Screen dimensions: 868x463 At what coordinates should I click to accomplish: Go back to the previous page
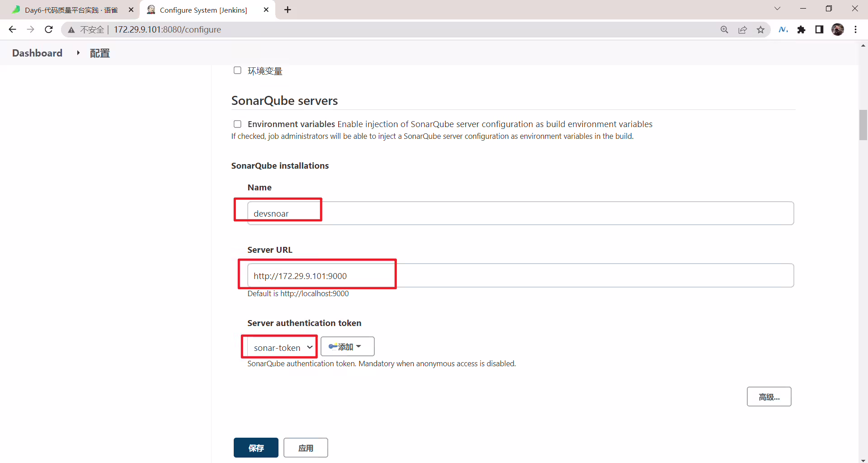[x=12, y=29]
